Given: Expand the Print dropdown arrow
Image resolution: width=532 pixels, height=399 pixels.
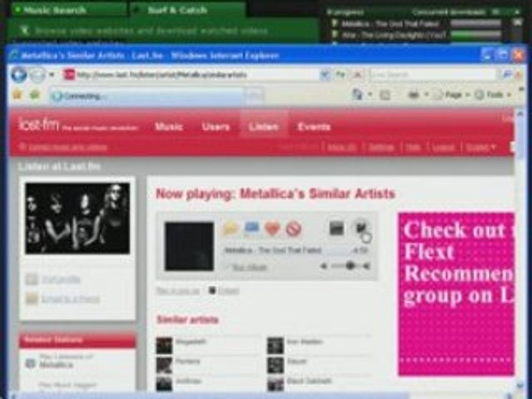Looking at the screenshot, I should click(x=427, y=95).
